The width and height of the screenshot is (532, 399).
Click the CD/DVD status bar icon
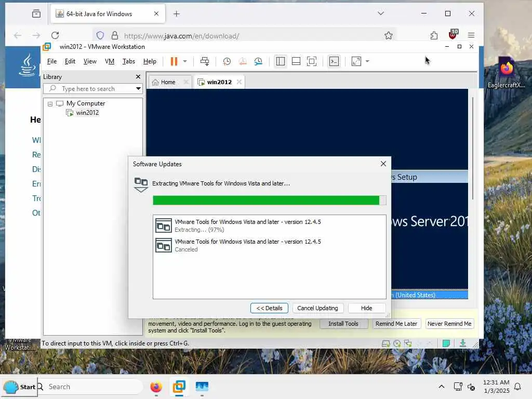[x=397, y=344]
